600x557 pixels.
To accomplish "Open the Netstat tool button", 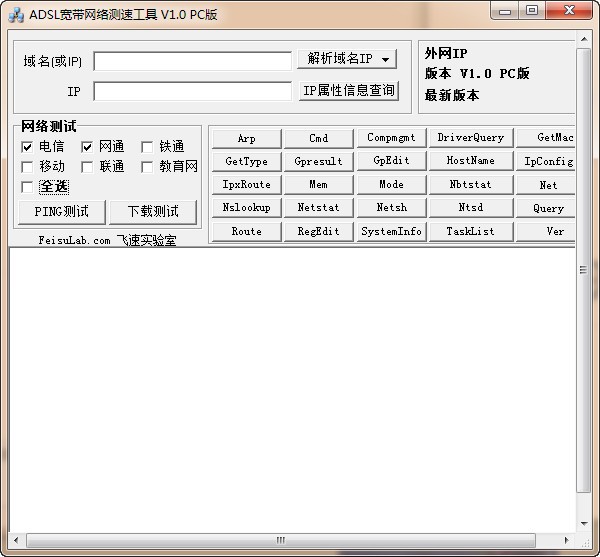I will pos(318,208).
